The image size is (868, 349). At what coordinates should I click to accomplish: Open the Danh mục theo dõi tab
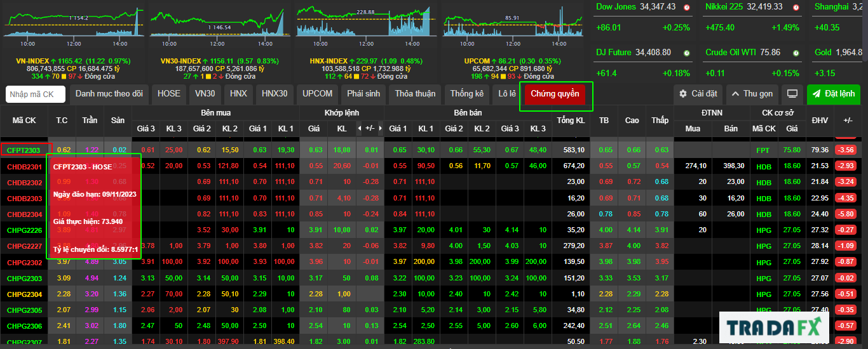click(x=109, y=94)
